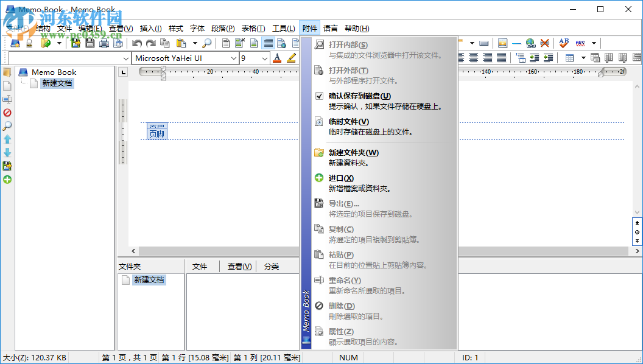Click the numbered list icon

tap(521, 58)
